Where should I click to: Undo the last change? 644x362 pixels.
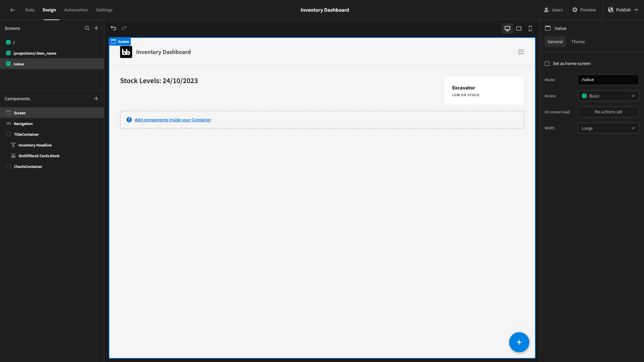113,28
